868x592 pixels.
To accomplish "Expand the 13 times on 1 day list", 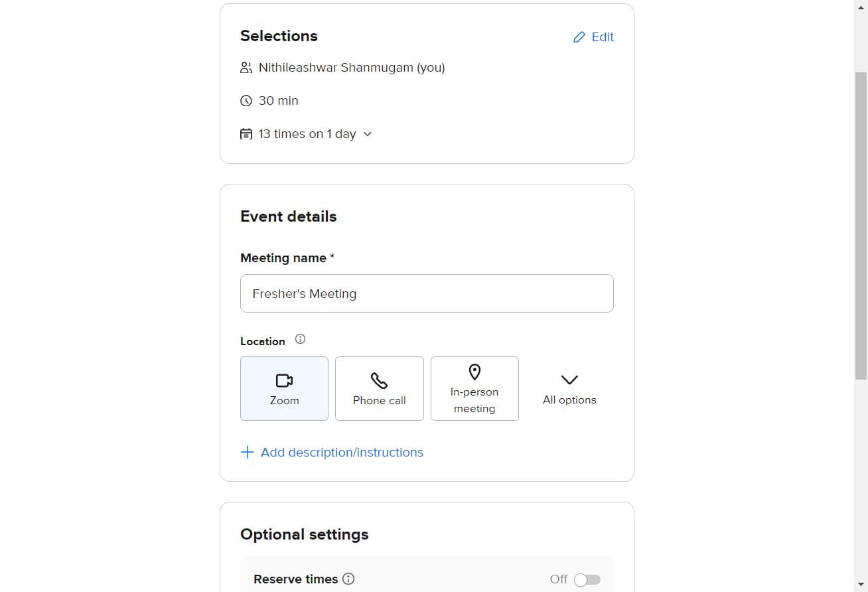I will pyautogui.click(x=368, y=134).
